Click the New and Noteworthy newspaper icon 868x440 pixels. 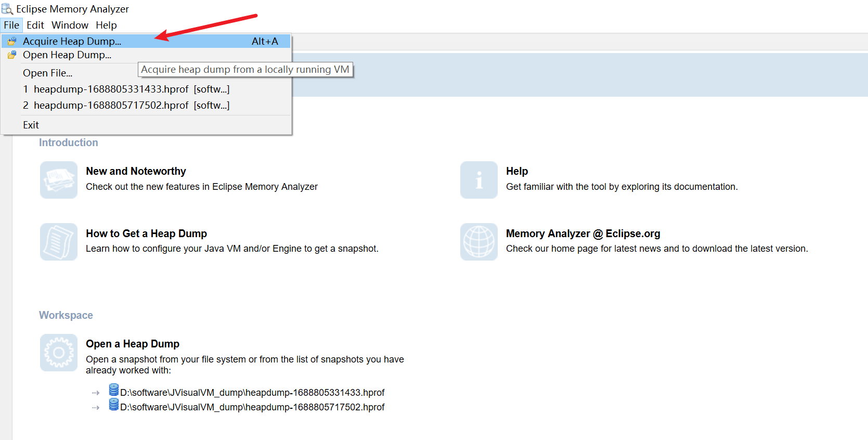tap(59, 180)
